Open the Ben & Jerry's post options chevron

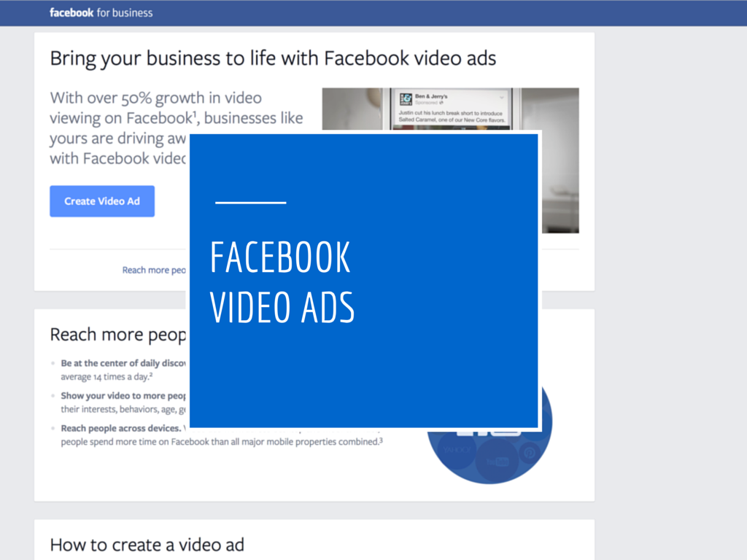point(501,98)
